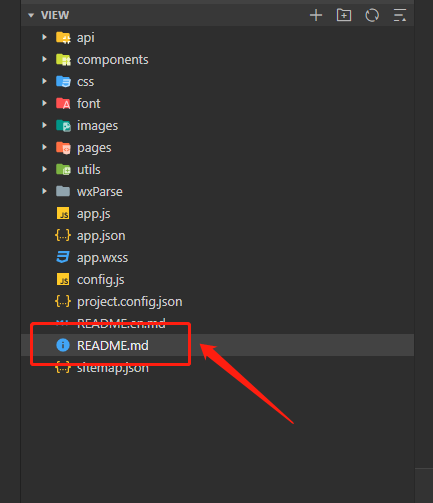The image size is (433, 503).
Task: Select the font folder icon
Action: [x=63, y=104]
